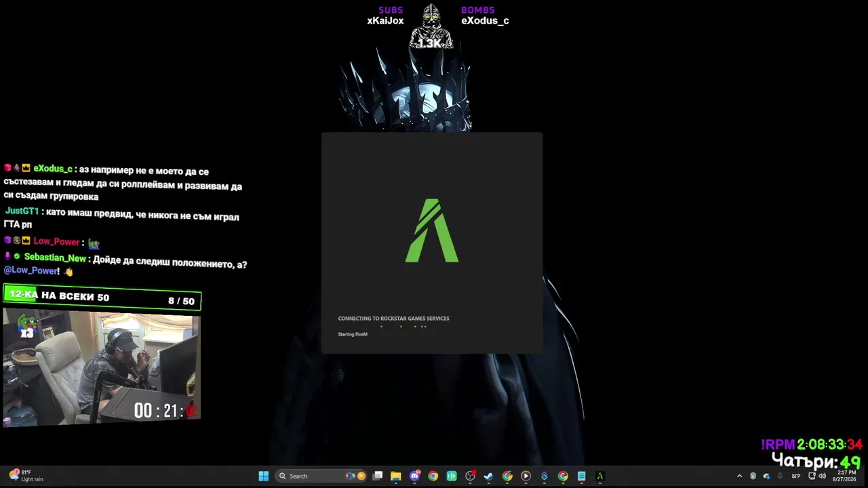Screen dimensions: 868x488
Task: Open File Explorer from the taskbar
Action: pyautogui.click(x=396, y=476)
